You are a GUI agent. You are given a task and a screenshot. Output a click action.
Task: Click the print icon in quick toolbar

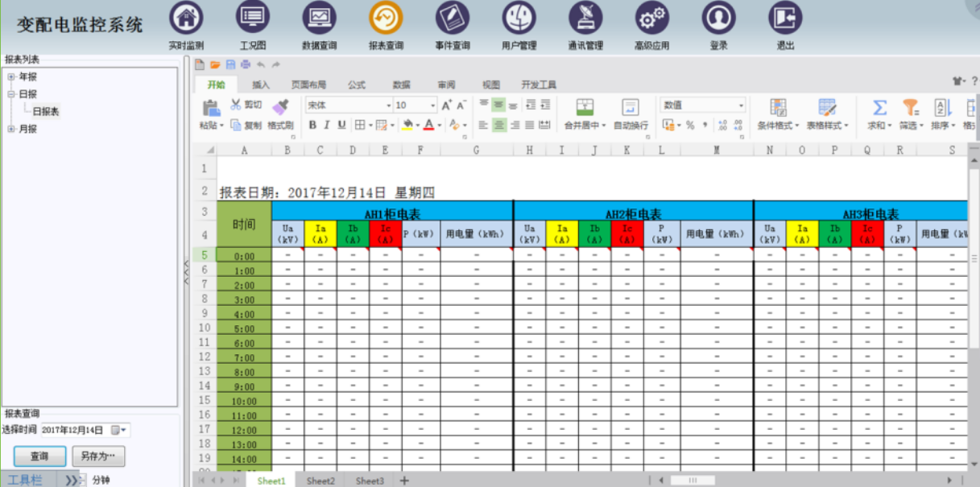[x=246, y=64]
